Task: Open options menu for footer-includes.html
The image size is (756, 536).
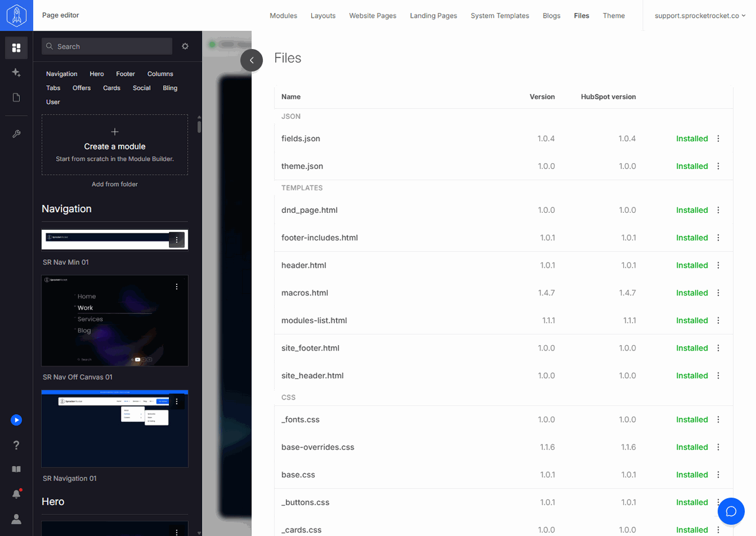Action: [718, 238]
